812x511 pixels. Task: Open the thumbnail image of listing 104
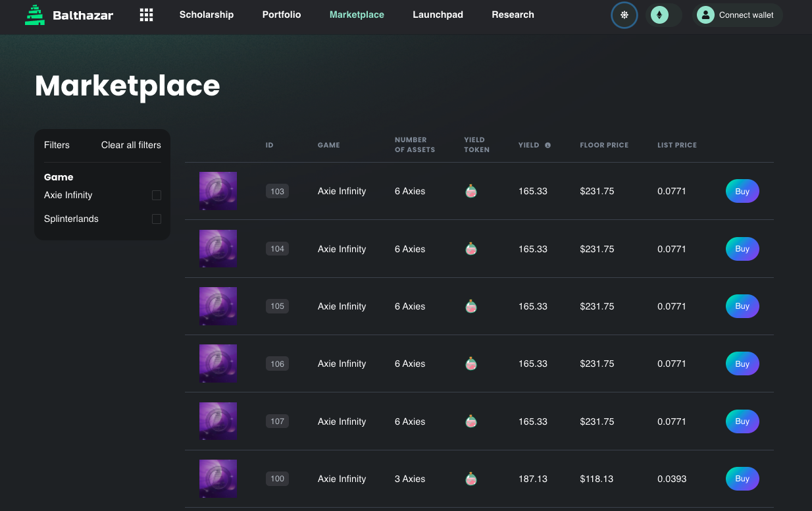218,248
